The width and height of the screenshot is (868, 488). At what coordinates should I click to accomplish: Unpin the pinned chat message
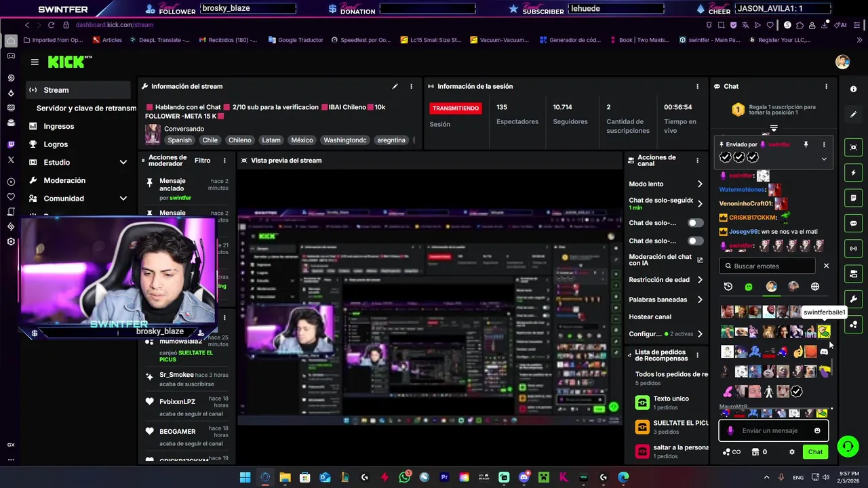(x=806, y=144)
